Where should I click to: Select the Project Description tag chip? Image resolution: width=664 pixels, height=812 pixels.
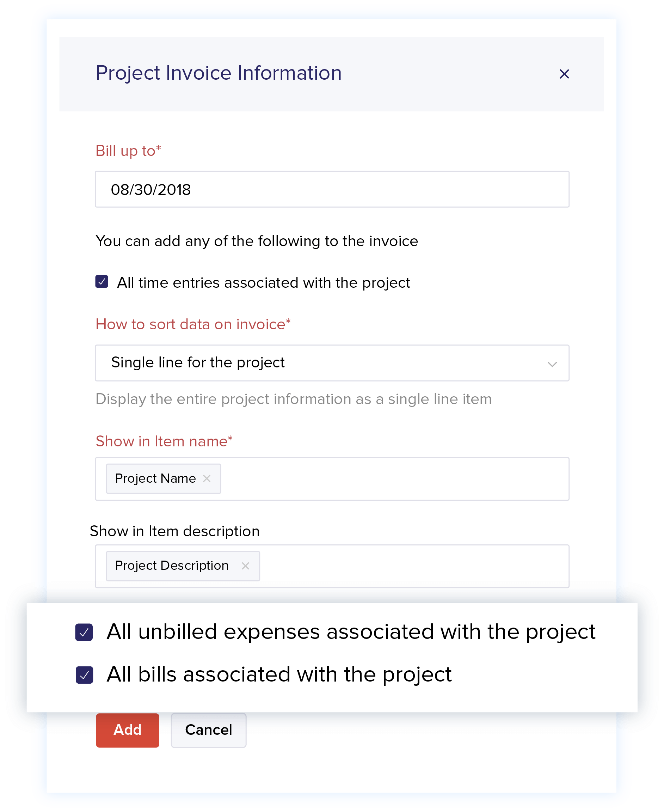click(172, 566)
